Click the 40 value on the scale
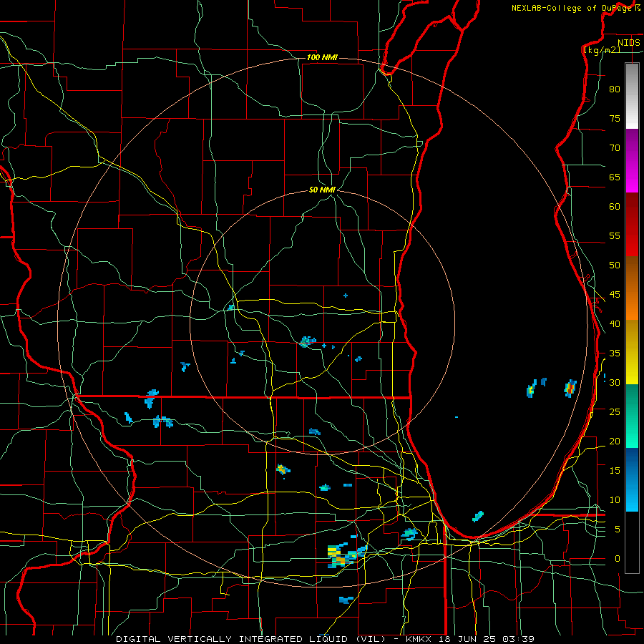 click(615, 324)
